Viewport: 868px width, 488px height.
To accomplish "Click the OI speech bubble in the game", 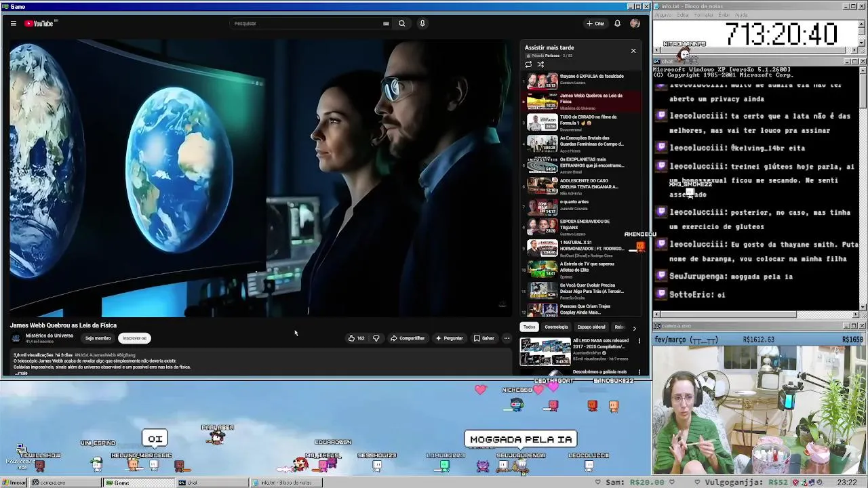I will (155, 439).
